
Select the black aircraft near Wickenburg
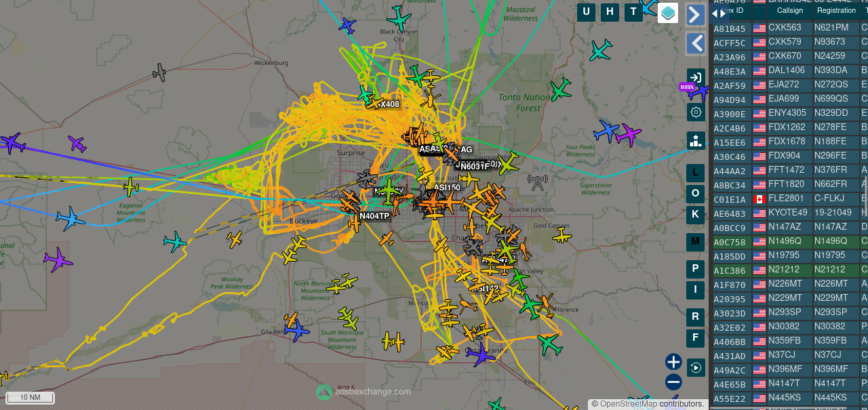click(159, 72)
